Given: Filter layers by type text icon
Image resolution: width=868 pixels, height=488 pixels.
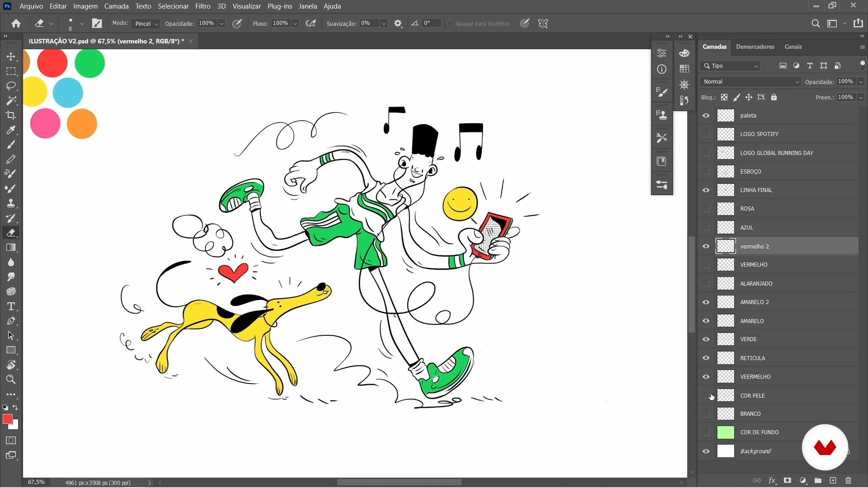Looking at the screenshot, I should [810, 66].
